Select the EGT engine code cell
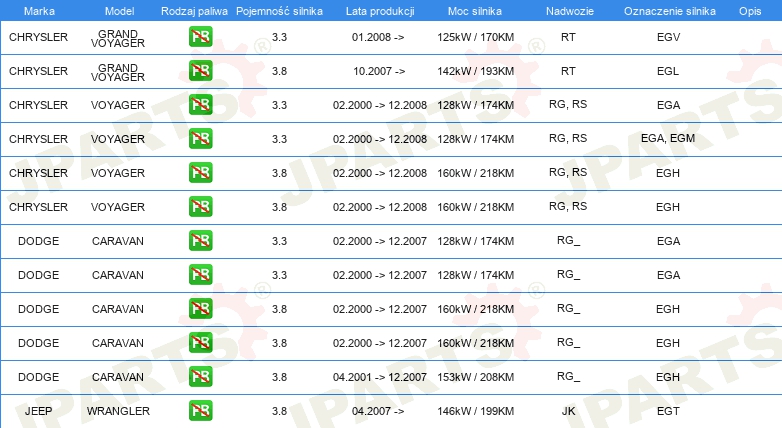 coord(668,411)
